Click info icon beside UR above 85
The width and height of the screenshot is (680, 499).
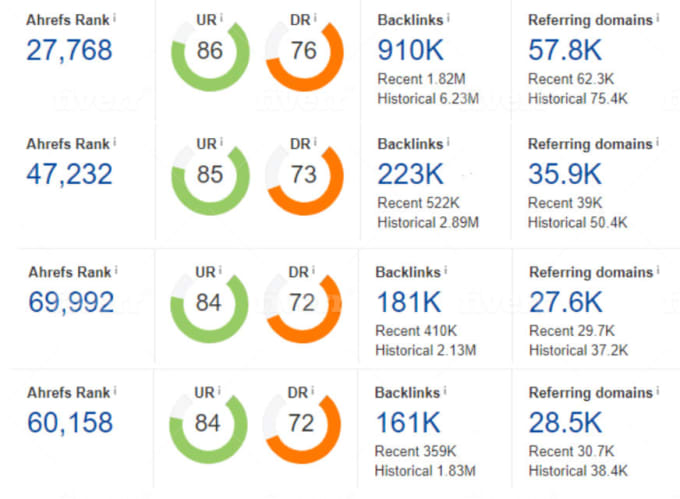[x=221, y=142]
